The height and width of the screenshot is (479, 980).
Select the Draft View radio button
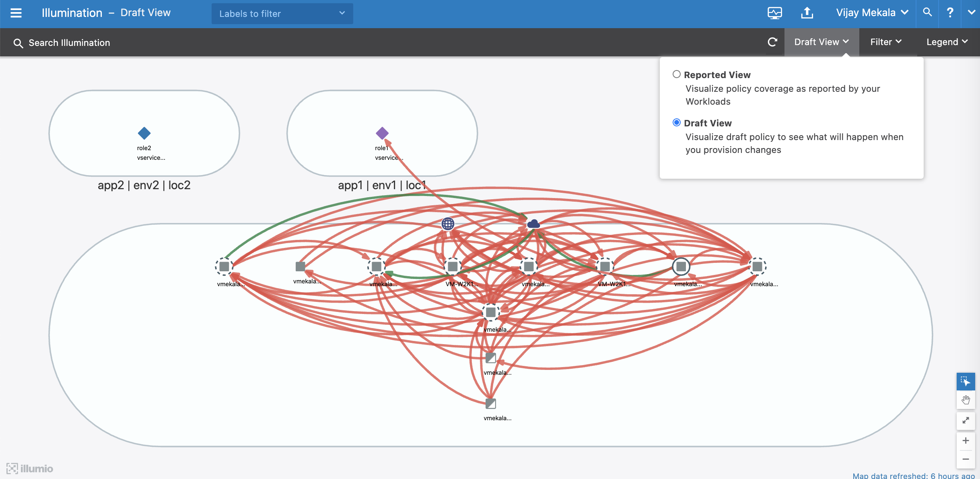(x=677, y=123)
